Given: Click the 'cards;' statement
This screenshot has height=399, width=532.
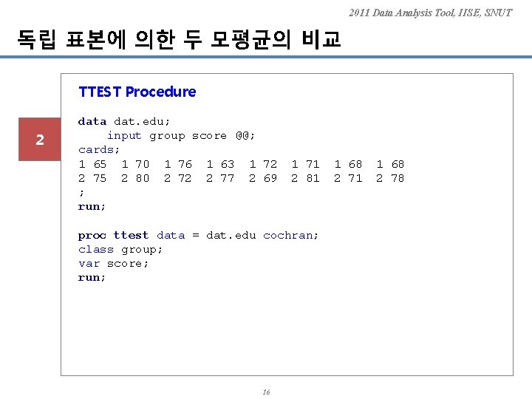Looking at the screenshot, I should point(99,149).
